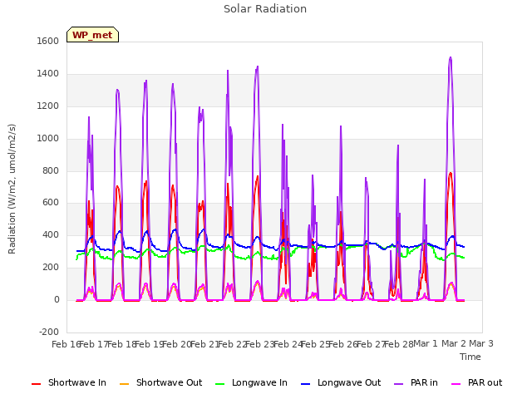Image resolution: width=532 pixels, height=399 pixels.
Task: Click the Mar 3 x-axis label
Action: (x=481, y=343)
